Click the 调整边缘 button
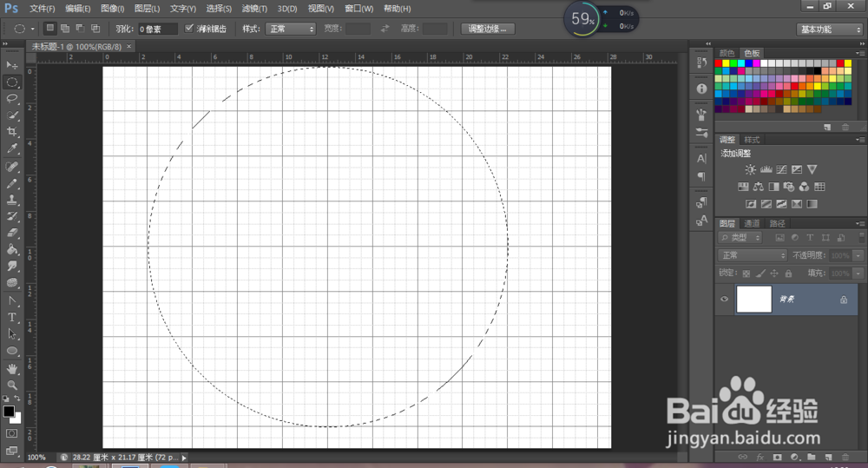Image resolution: width=868 pixels, height=468 pixels. point(488,29)
